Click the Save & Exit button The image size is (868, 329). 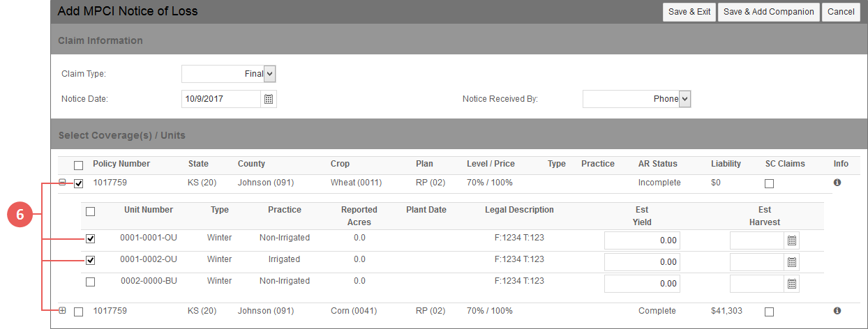click(x=689, y=12)
